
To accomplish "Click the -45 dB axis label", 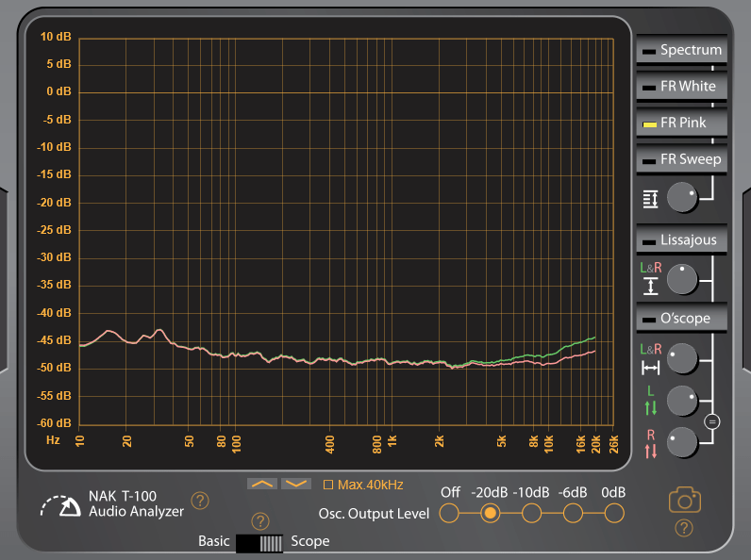I will (54, 340).
